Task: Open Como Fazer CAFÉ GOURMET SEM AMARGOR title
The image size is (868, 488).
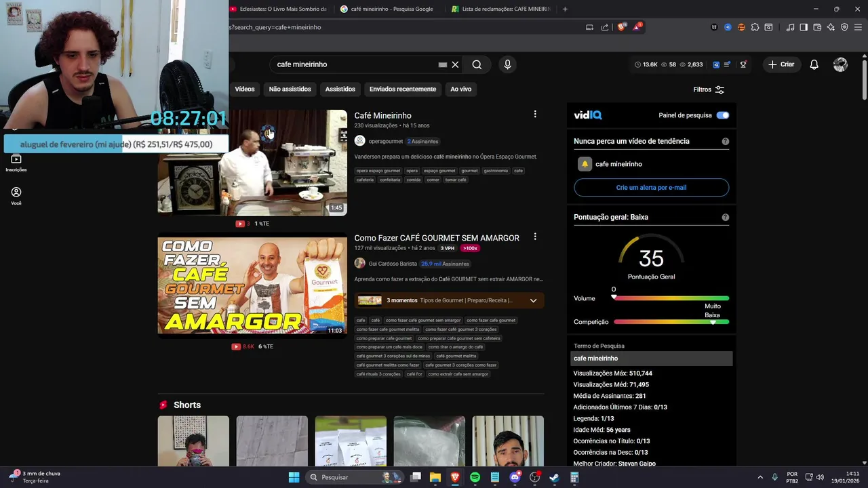Action: pos(437,238)
